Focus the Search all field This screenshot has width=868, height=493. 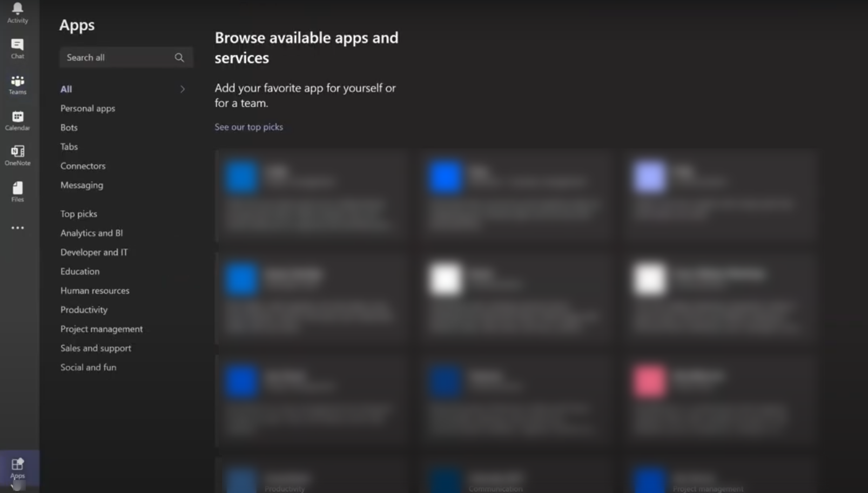[x=126, y=57]
